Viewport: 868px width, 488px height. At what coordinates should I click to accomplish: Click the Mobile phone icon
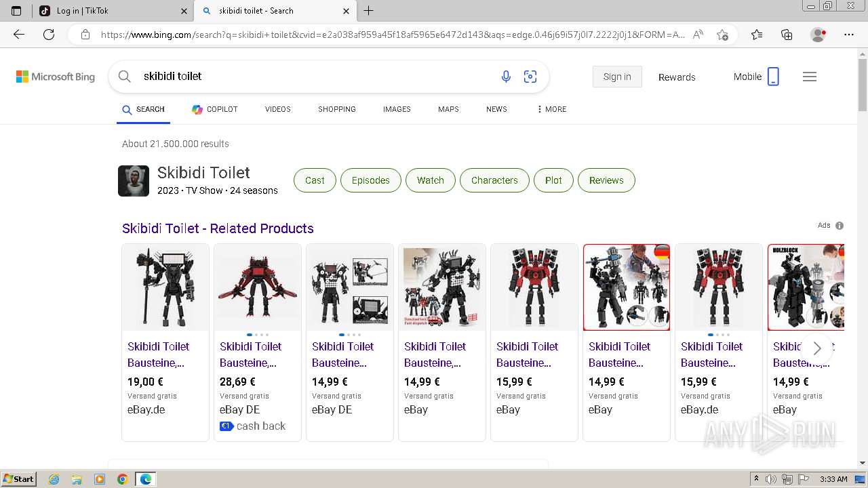point(773,77)
